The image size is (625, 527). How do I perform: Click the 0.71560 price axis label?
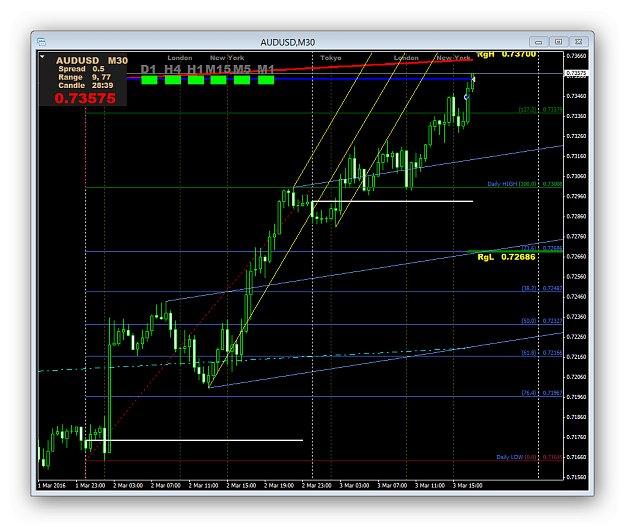[576, 477]
